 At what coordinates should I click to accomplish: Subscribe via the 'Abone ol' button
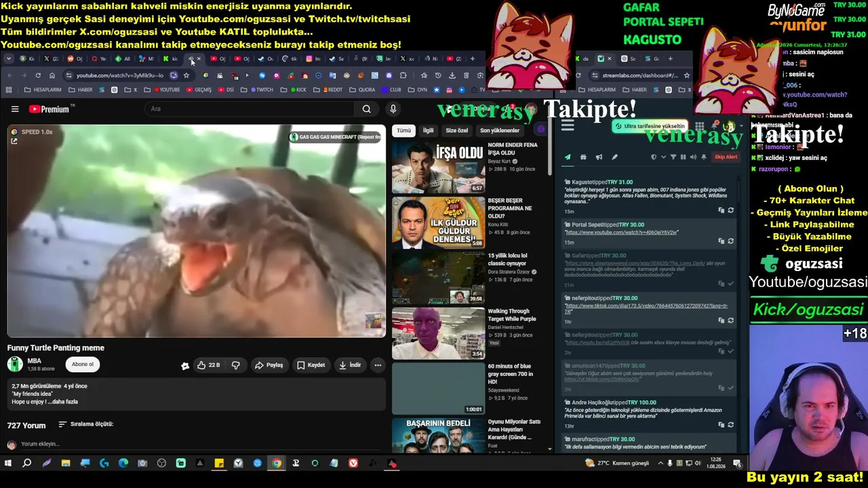[x=83, y=365]
